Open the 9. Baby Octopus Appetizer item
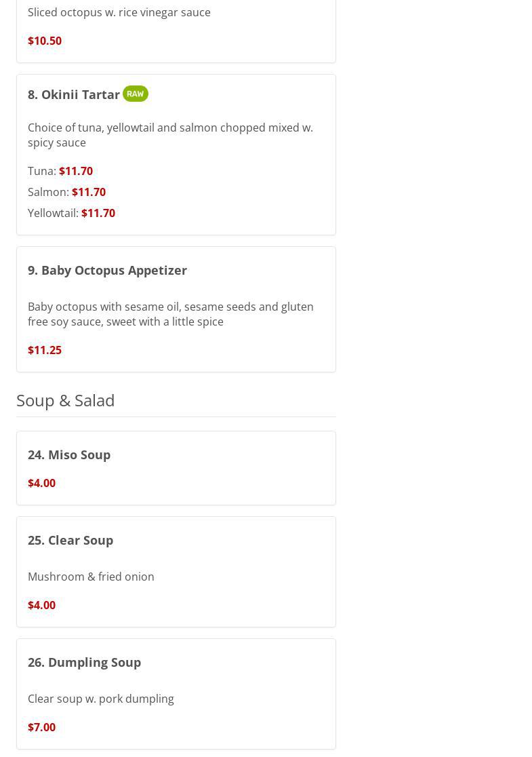 pyautogui.click(x=107, y=270)
